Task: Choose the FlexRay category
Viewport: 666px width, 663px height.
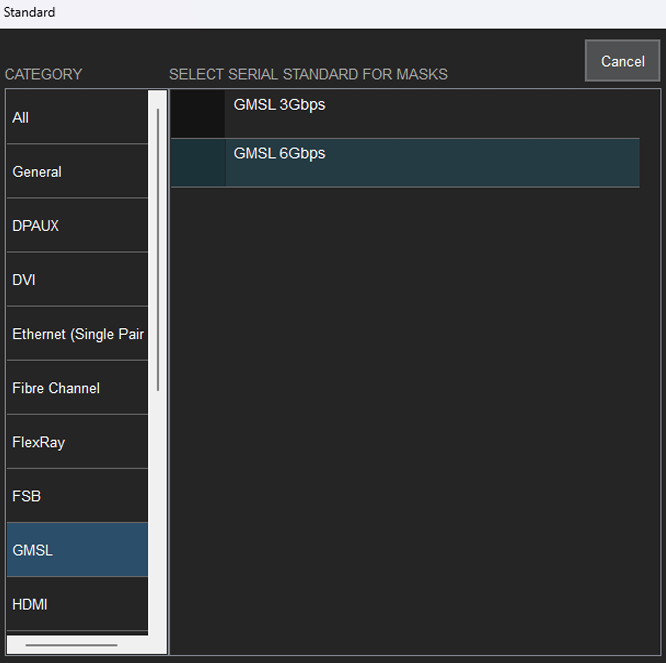Action: (77, 442)
